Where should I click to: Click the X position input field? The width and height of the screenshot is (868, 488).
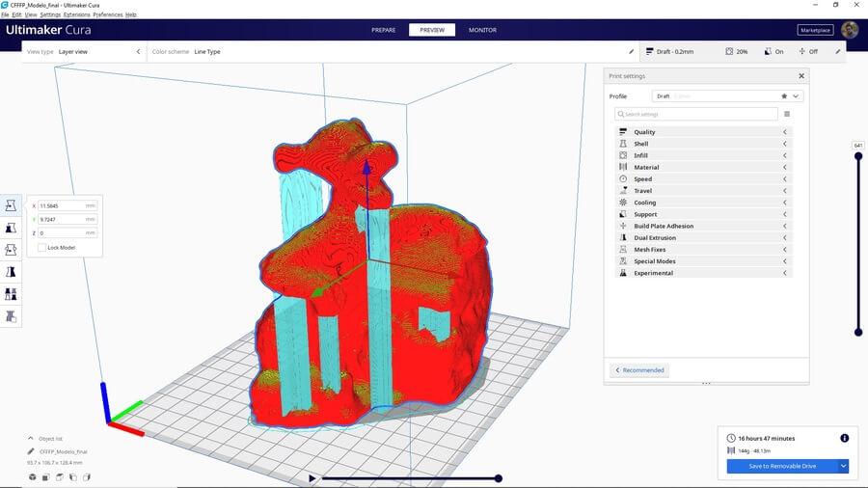click(68, 205)
